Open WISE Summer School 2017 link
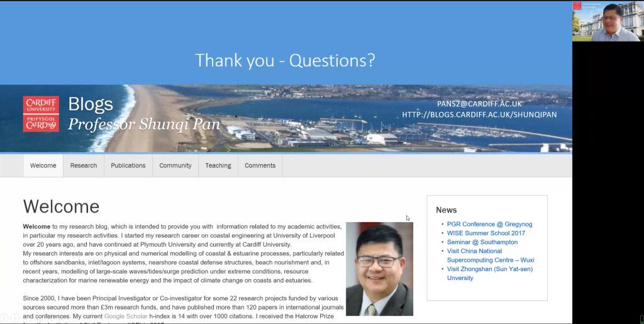The width and height of the screenshot is (644, 324). (486, 233)
